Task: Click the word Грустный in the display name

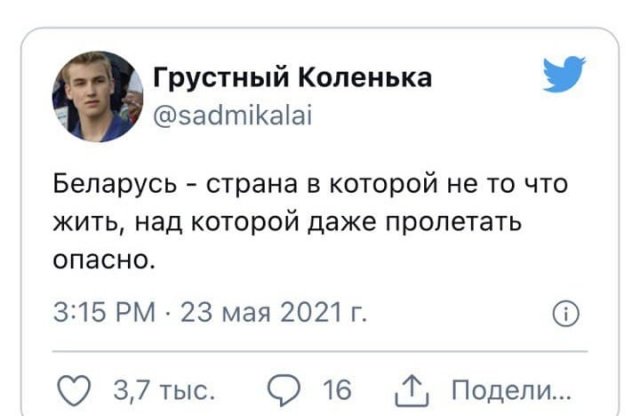Action: click(x=213, y=77)
